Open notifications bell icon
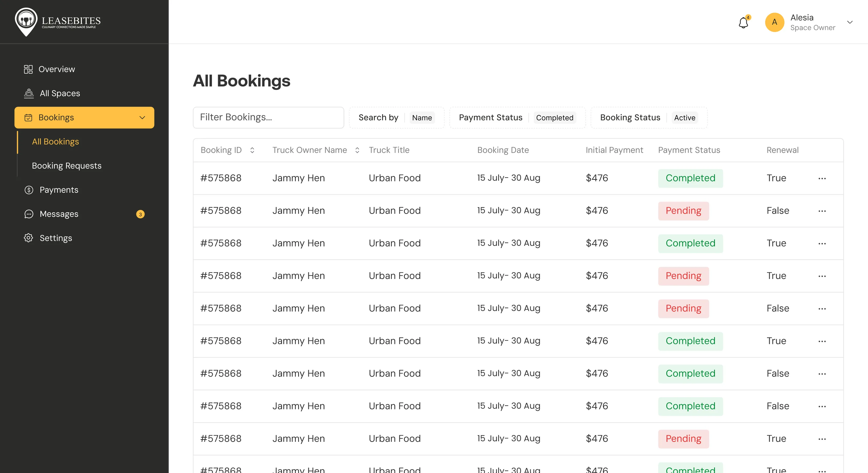Screen dimensions: 868x473 coord(743,23)
